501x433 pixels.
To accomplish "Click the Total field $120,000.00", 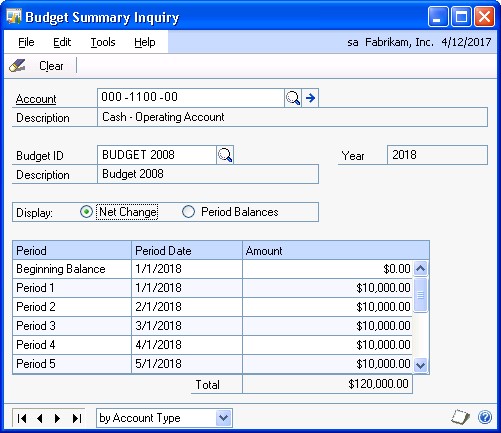I will 327,384.
